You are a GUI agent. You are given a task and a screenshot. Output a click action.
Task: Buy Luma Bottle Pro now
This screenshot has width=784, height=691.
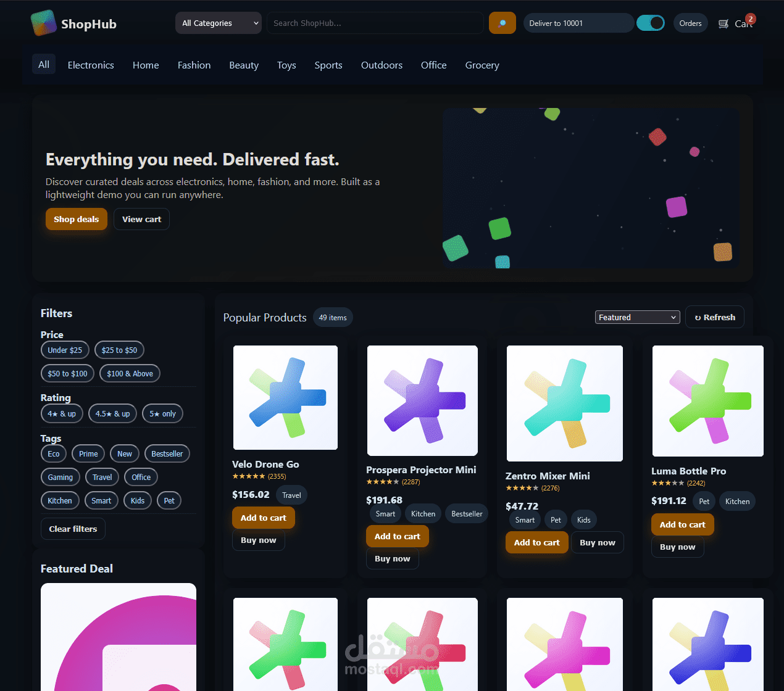click(x=678, y=547)
